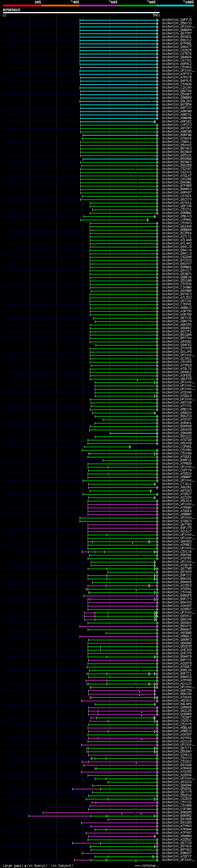Open UniRef100_C0P3N0 entry
Screen dimensions: 197x868
click(x=177, y=809)
